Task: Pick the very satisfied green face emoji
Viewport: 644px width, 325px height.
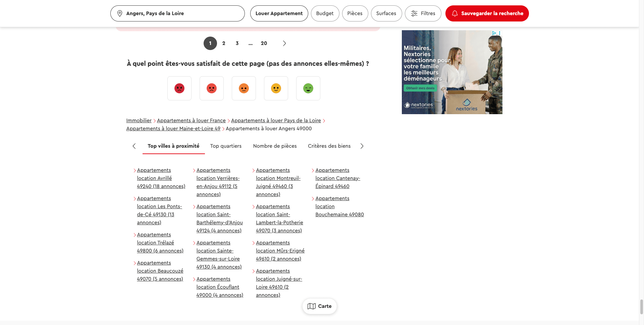Action: tap(308, 88)
